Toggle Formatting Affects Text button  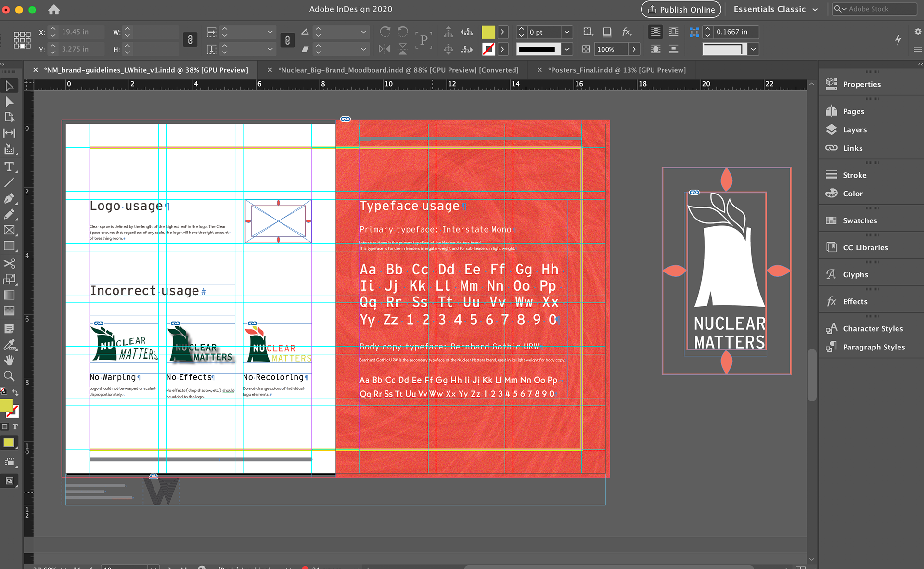click(x=15, y=427)
